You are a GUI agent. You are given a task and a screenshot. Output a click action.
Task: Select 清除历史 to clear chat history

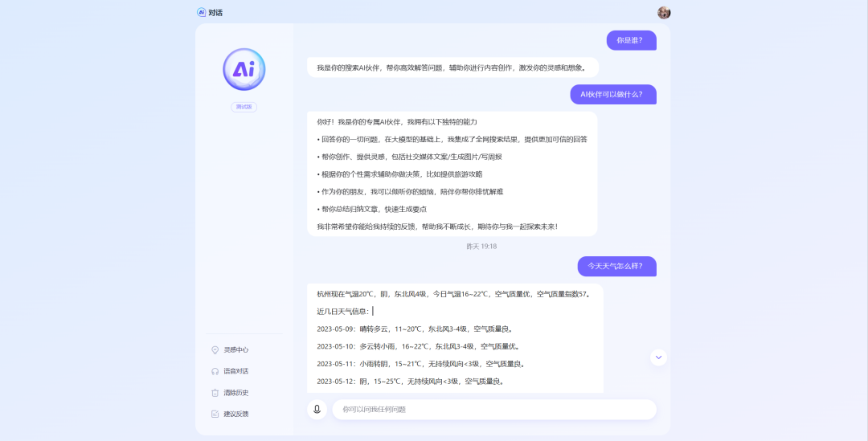click(x=235, y=393)
